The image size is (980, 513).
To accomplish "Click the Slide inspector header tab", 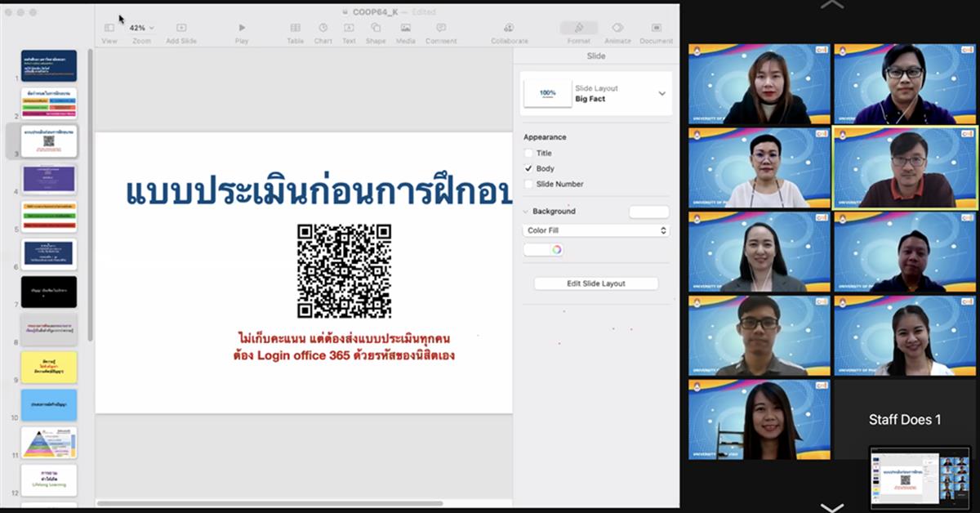I will click(596, 56).
